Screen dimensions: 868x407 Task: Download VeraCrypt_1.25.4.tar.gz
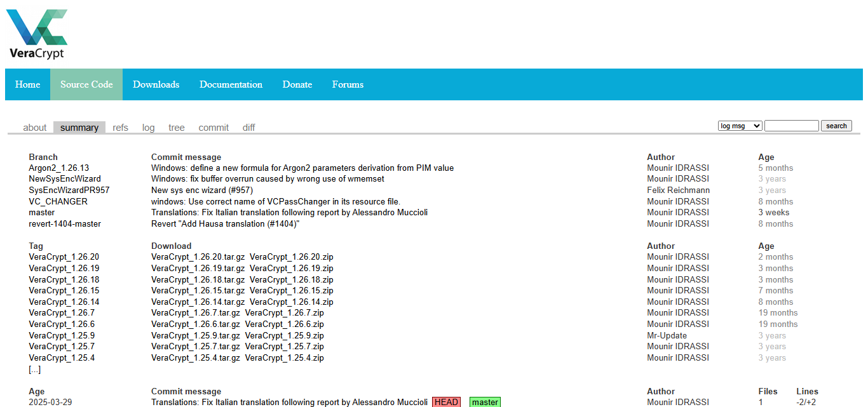196,357
